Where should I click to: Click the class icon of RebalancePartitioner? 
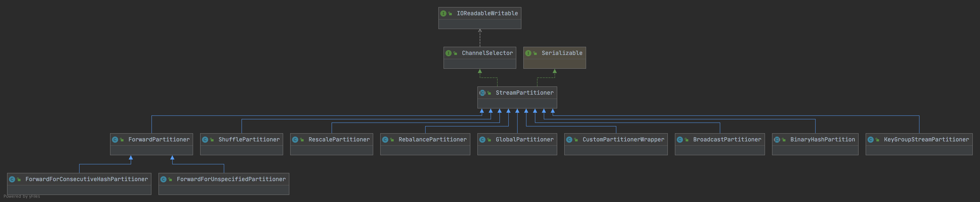point(385,140)
